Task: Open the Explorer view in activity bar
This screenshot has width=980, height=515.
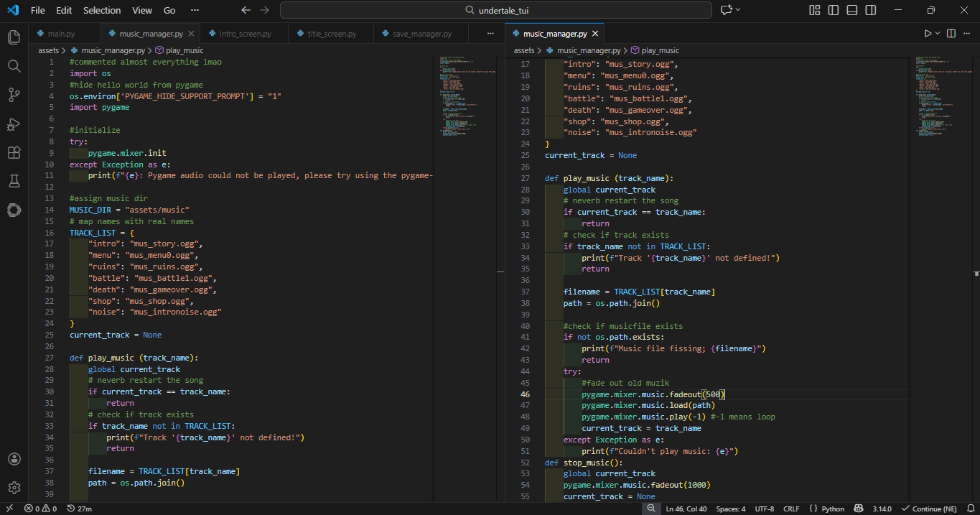Action: tap(14, 37)
